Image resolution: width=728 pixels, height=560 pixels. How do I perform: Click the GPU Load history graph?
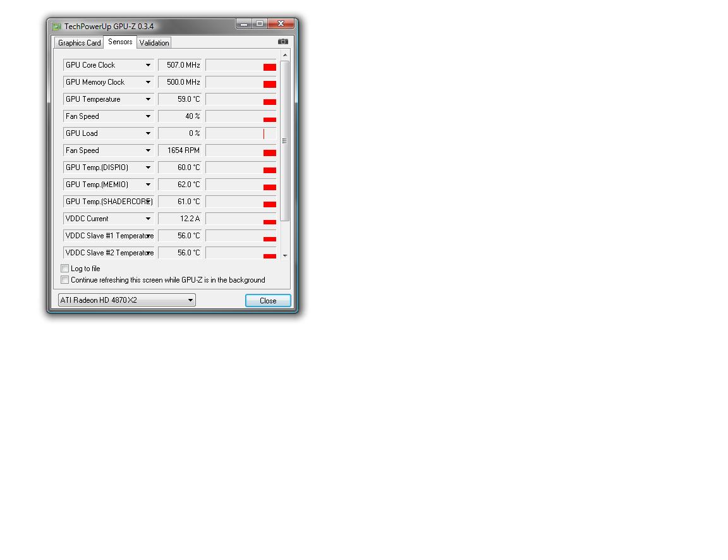point(241,133)
